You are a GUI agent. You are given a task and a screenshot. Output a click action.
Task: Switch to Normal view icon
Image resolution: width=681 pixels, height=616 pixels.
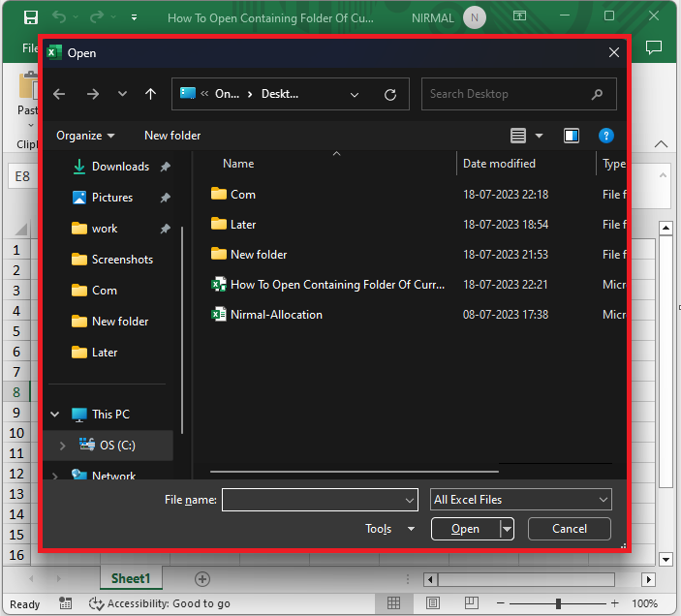393,603
